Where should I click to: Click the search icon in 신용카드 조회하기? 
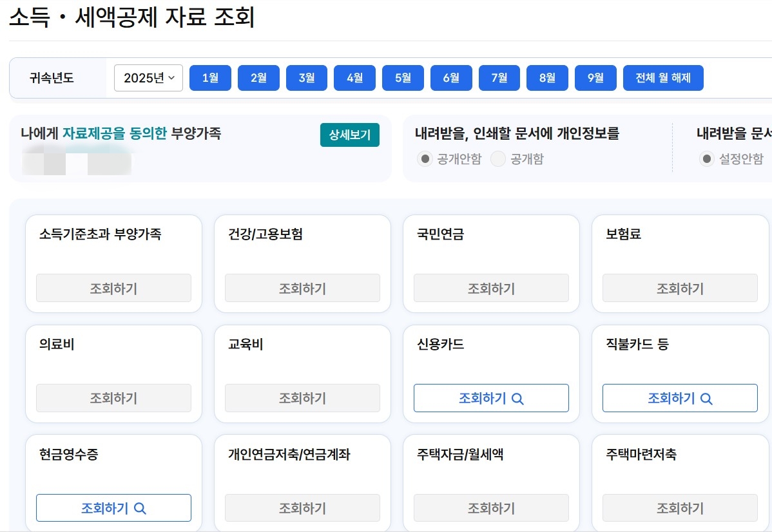pos(517,398)
